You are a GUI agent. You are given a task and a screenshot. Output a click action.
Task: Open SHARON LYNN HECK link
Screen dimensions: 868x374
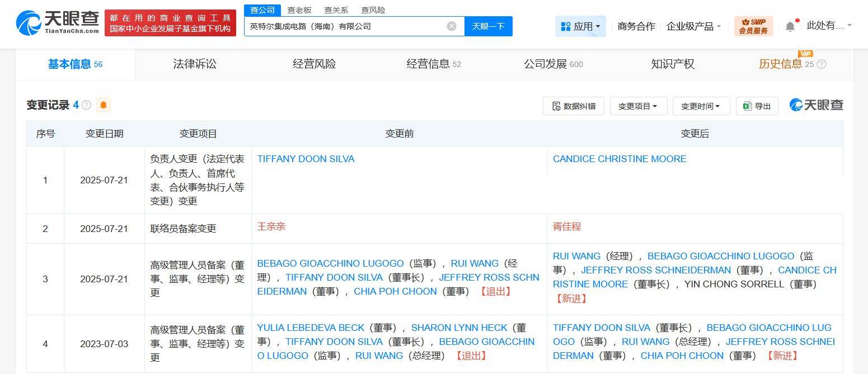459,328
